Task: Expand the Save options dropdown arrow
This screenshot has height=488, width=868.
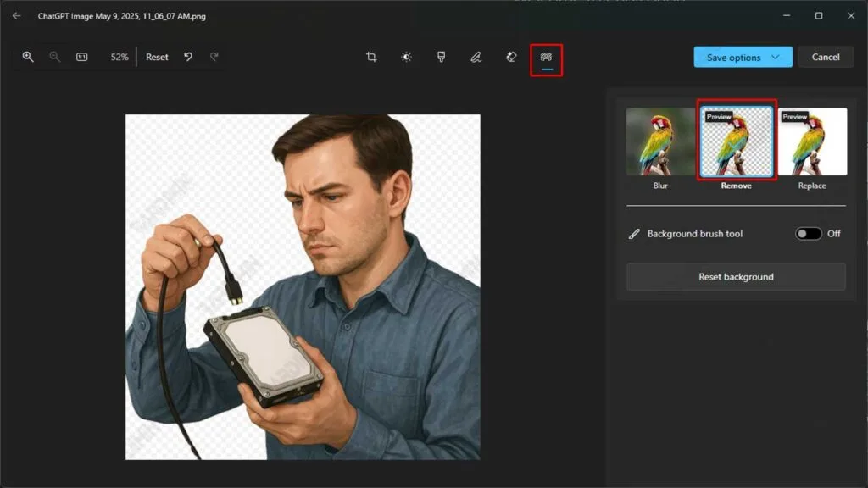Action: [x=776, y=57]
